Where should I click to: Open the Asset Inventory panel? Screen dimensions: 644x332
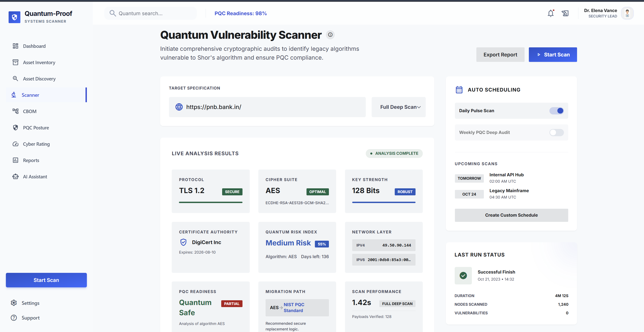pos(39,62)
